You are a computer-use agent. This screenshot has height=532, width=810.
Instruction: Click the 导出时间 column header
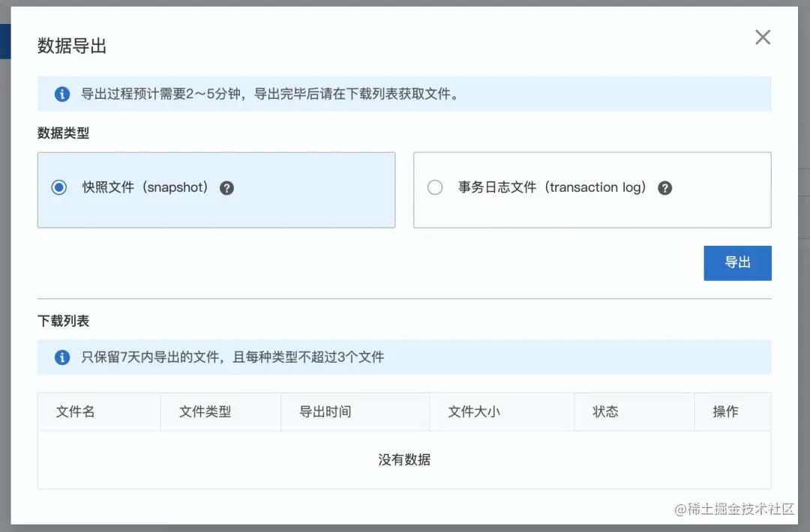(355, 412)
